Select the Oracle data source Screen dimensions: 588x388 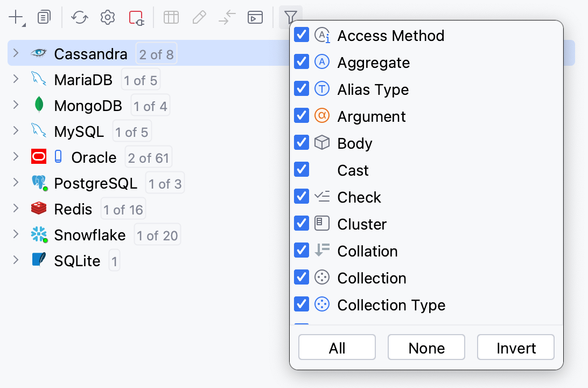point(94,157)
